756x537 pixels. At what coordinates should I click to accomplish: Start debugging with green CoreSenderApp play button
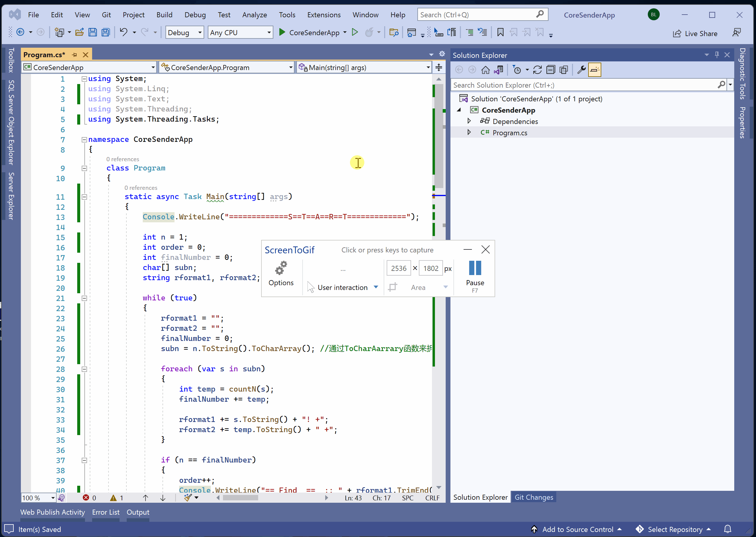282,32
